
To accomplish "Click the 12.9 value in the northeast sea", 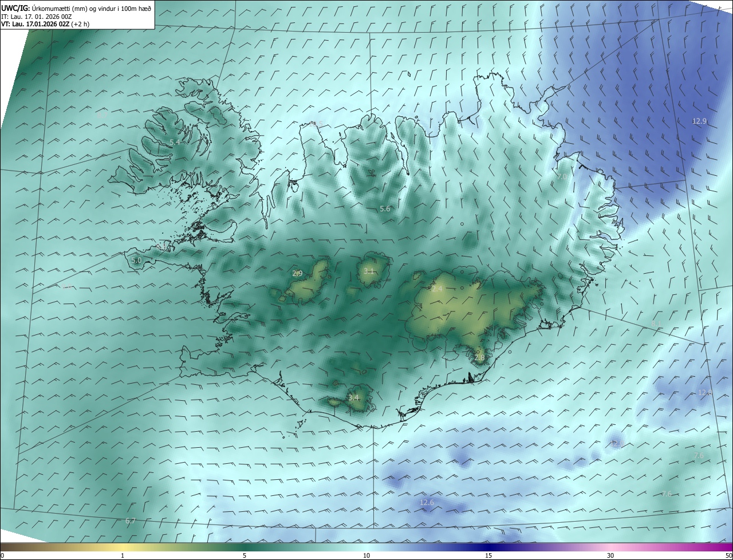I will pos(700,121).
